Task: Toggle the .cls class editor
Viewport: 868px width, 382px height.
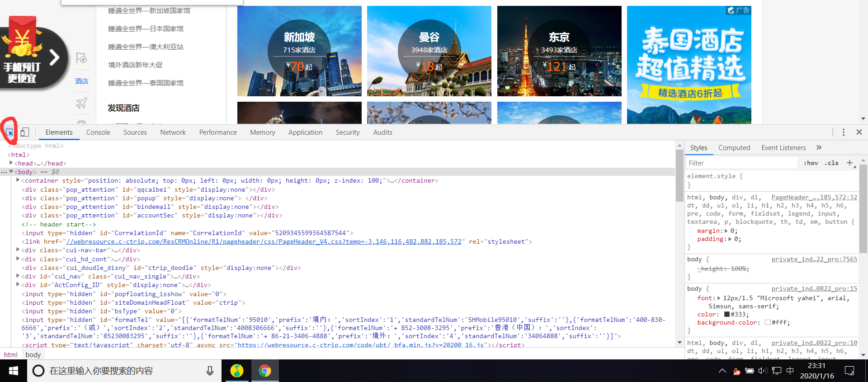Action: [831, 163]
